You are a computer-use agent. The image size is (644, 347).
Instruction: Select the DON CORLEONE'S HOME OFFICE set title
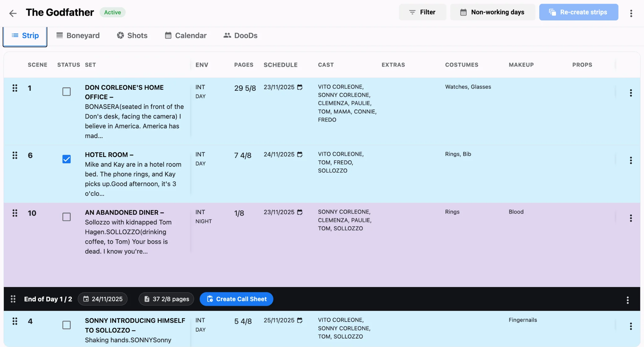pos(124,92)
